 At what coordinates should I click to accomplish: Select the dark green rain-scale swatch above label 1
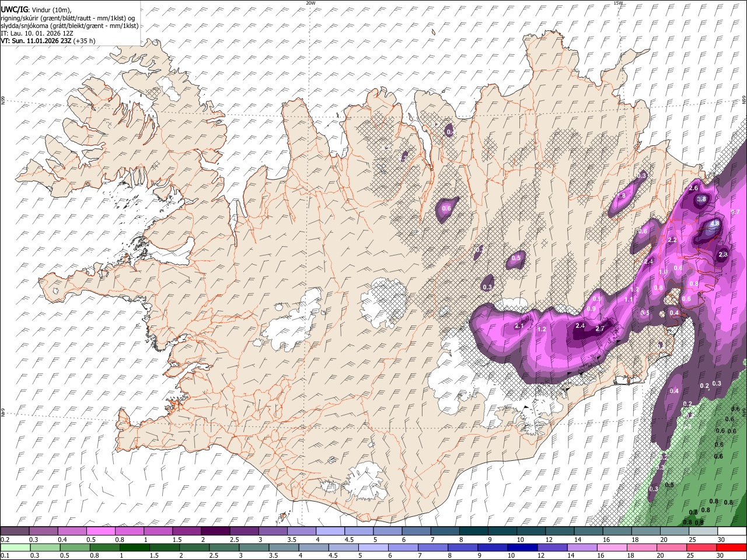point(135,548)
